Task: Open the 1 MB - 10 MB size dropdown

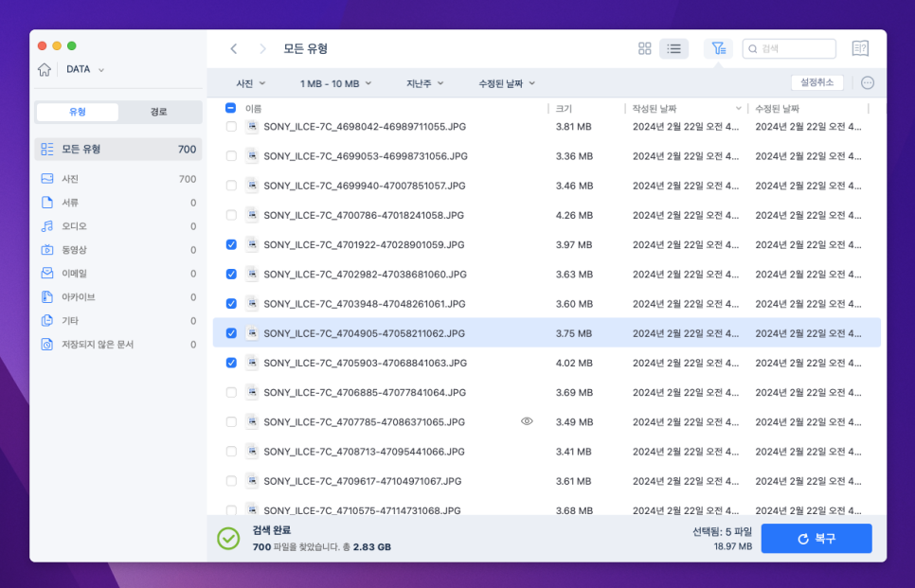Action: [x=335, y=83]
